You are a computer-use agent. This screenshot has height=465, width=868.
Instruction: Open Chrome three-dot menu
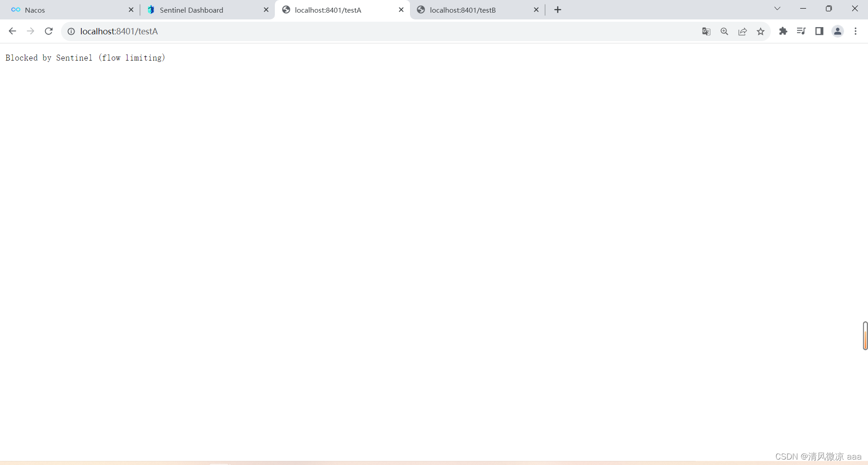coord(855,31)
